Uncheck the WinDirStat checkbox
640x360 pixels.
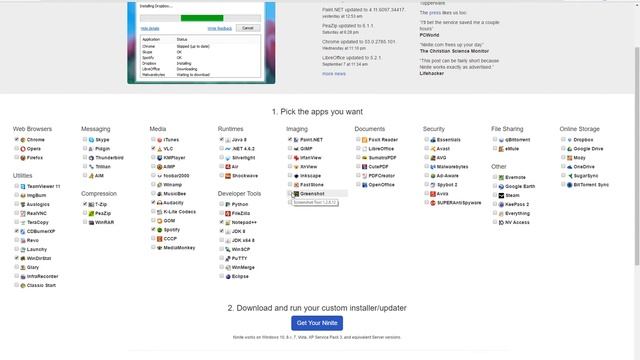[x=17, y=258]
